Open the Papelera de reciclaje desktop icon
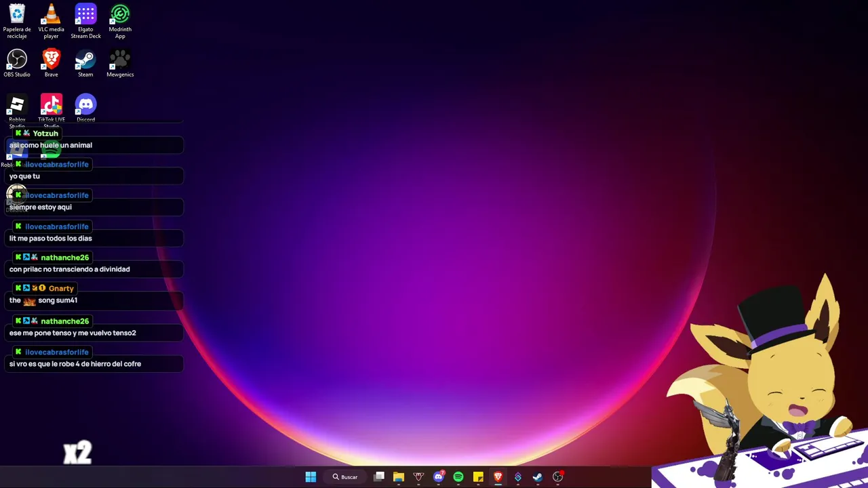The width and height of the screenshot is (868, 488). point(17,21)
